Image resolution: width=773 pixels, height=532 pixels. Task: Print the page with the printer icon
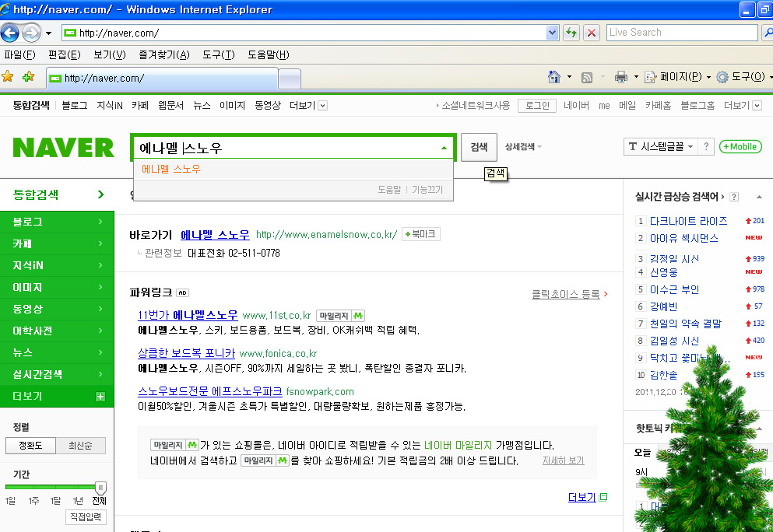[621, 77]
